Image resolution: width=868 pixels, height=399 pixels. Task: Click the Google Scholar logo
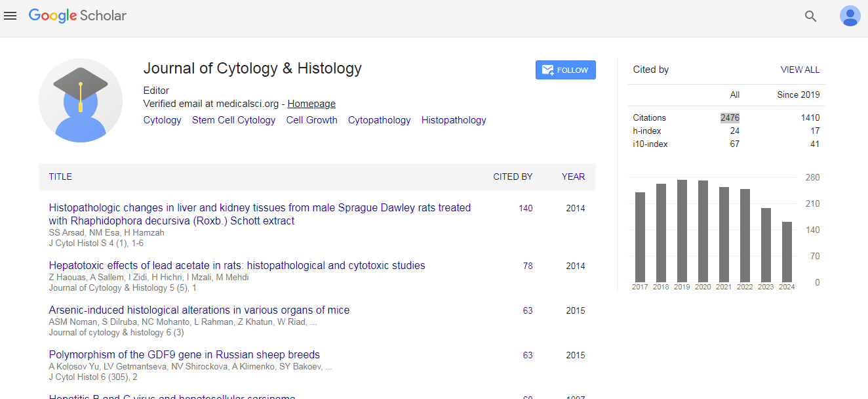coord(77,16)
